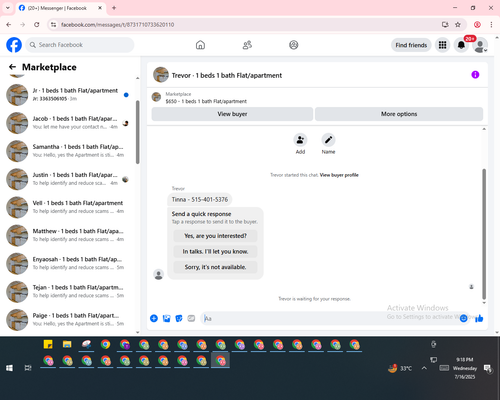Open Paige conversation in list
Image resolution: width=500 pixels, height=400 pixels.
tap(68, 319)
